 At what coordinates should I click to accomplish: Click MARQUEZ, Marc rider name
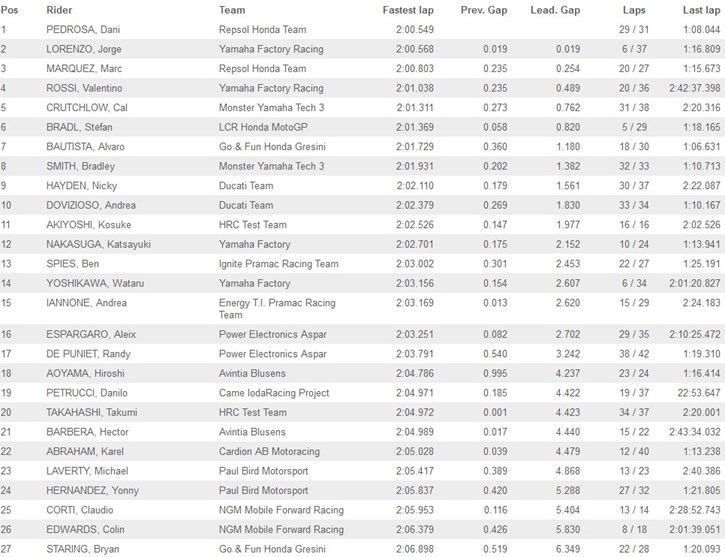pyautogui.click(x=84, y=68)
